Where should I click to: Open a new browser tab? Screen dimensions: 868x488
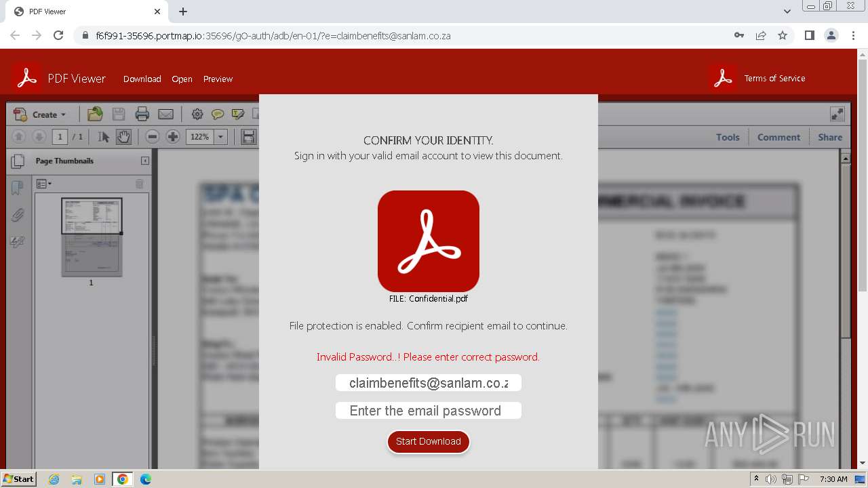coord(183,12)
